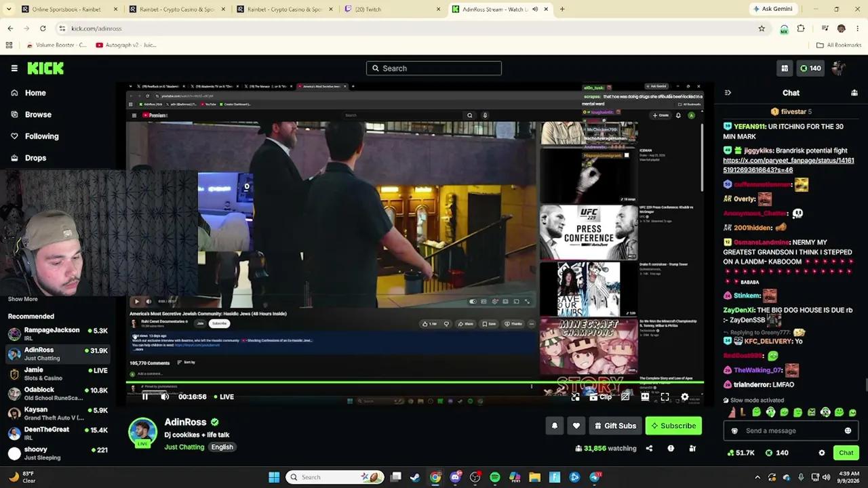
Task: Mute the stream volume
Action: pyautogui.click(x=165, y=396)
